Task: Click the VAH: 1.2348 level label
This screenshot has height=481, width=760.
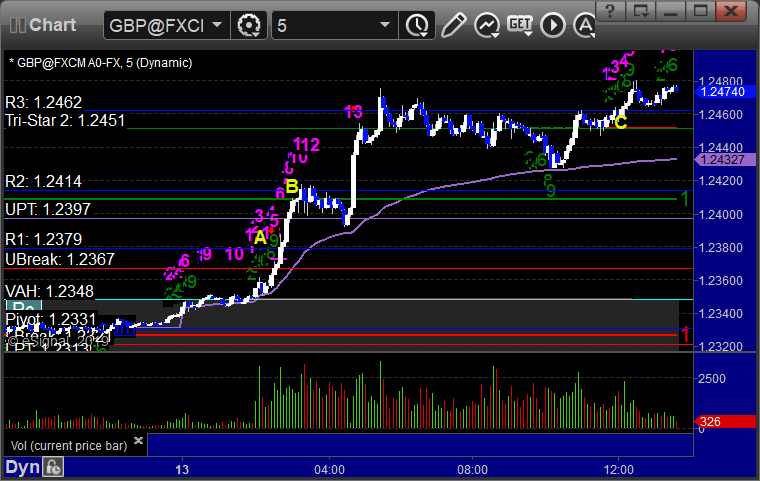Action: [x=49, y=291]
